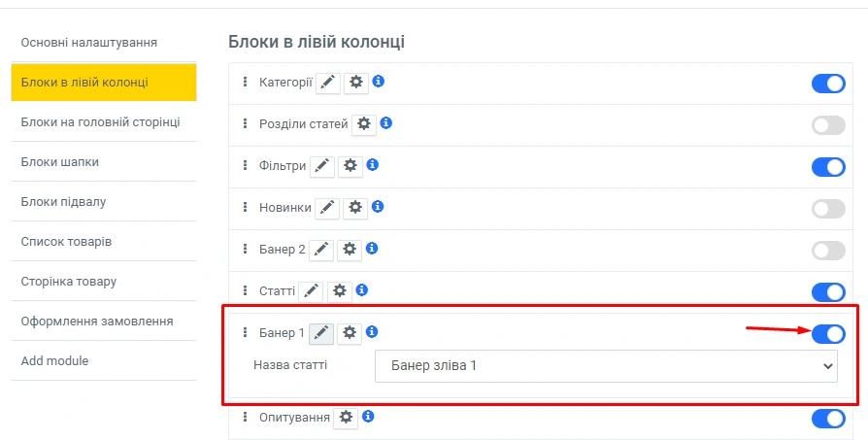This screenshot has height=440, width=868.
Task: Enable the Розділи статей toggle
Action: click(828, 125)
